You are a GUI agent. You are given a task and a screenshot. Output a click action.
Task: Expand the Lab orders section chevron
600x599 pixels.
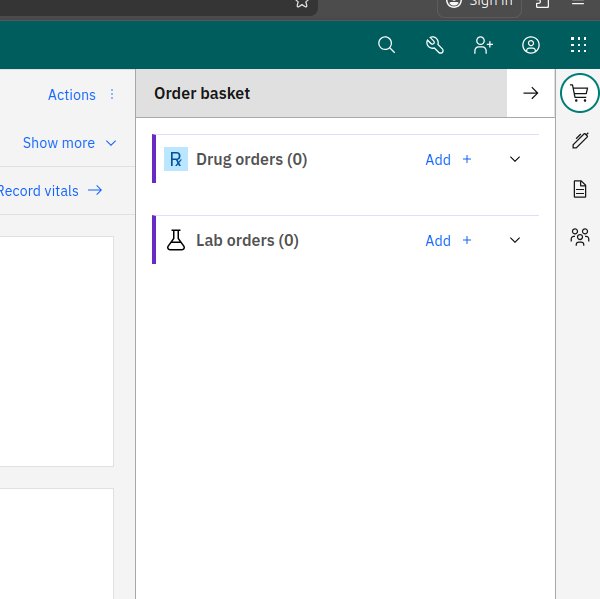(x=515, y=241)
